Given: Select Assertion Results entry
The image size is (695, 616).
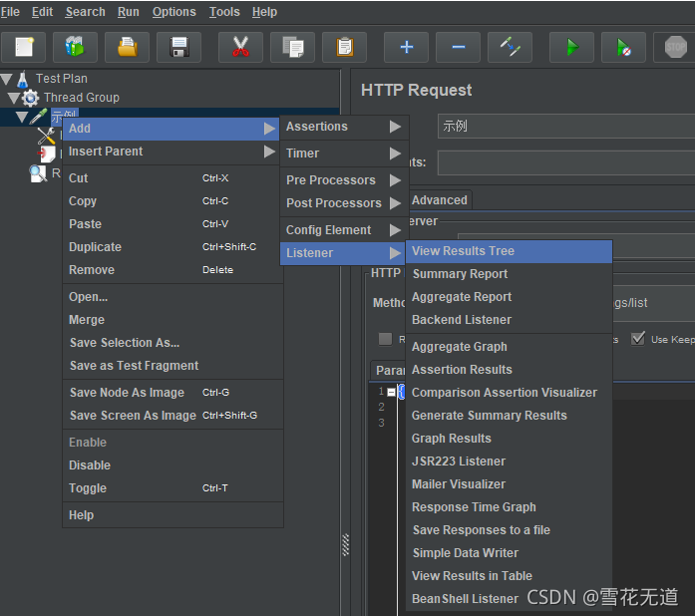Looking at the screenshot, I should (x=509, y=370).
